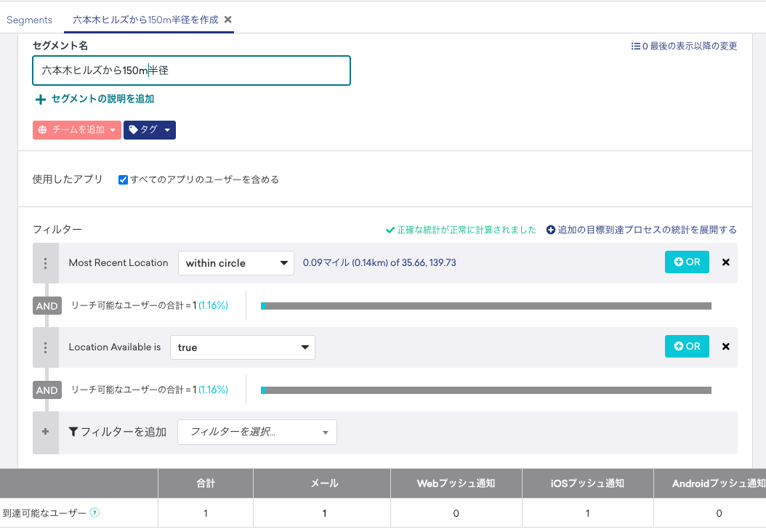The width and height of the screenshot is (766, 532).
Task: Click the drag handle on Location Available filter
Action: pos(46,347)
